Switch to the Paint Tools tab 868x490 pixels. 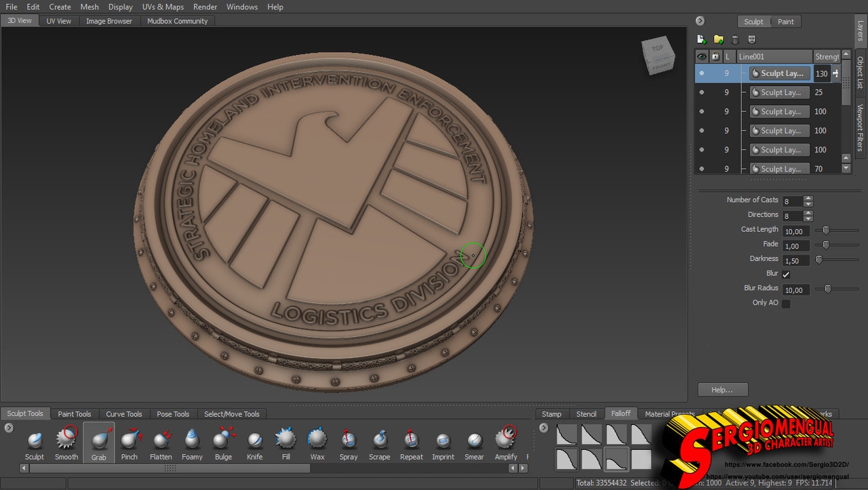[x=75, y=413]
